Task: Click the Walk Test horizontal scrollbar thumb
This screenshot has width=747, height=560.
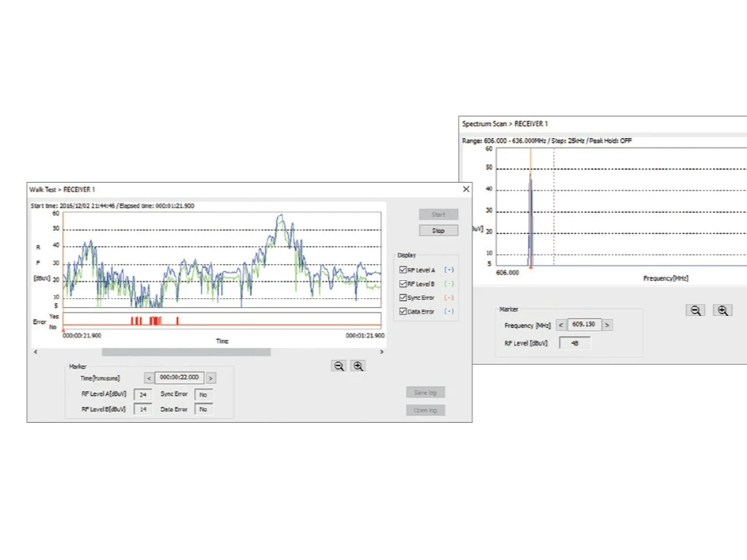Action: [186, 352]
